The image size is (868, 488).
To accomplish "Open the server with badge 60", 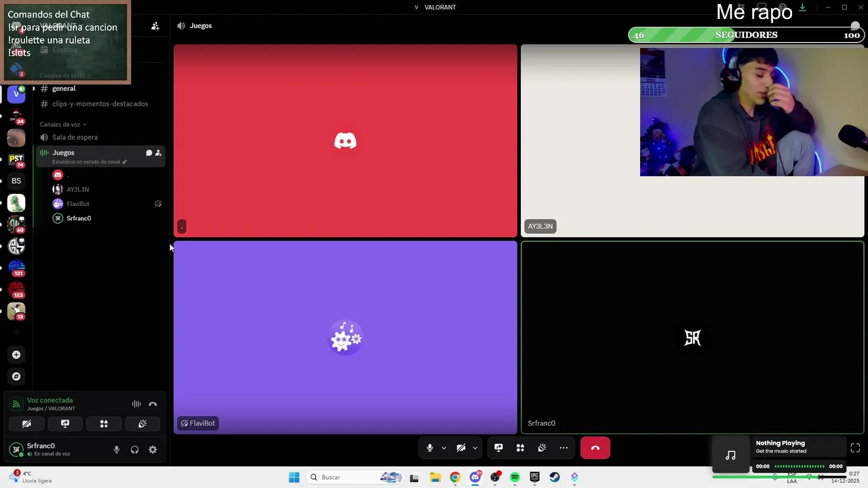I will coord(16,224).
